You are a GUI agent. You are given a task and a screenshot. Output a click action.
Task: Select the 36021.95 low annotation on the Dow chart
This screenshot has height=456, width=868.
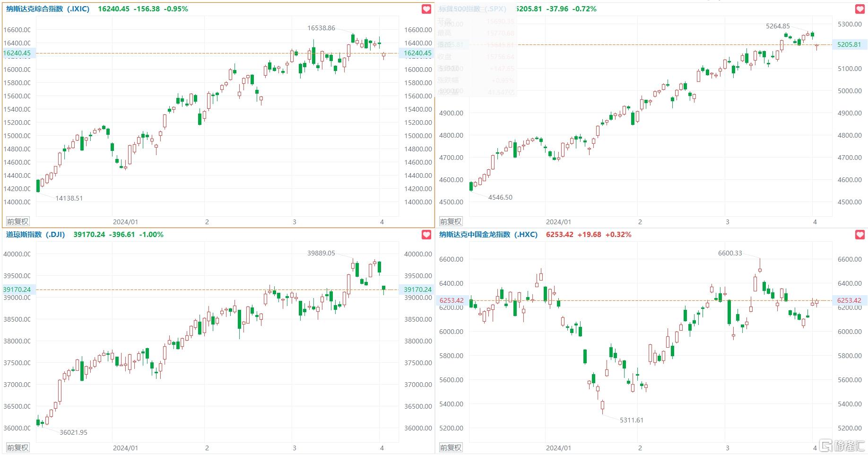73,432
